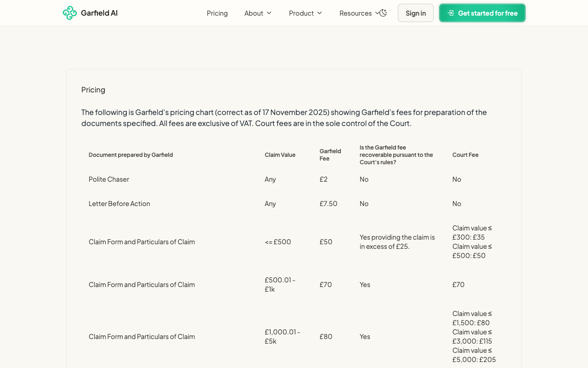Select the Polite Chaser row label
This screenshot has height=368, width=588.
click(109, 179)
